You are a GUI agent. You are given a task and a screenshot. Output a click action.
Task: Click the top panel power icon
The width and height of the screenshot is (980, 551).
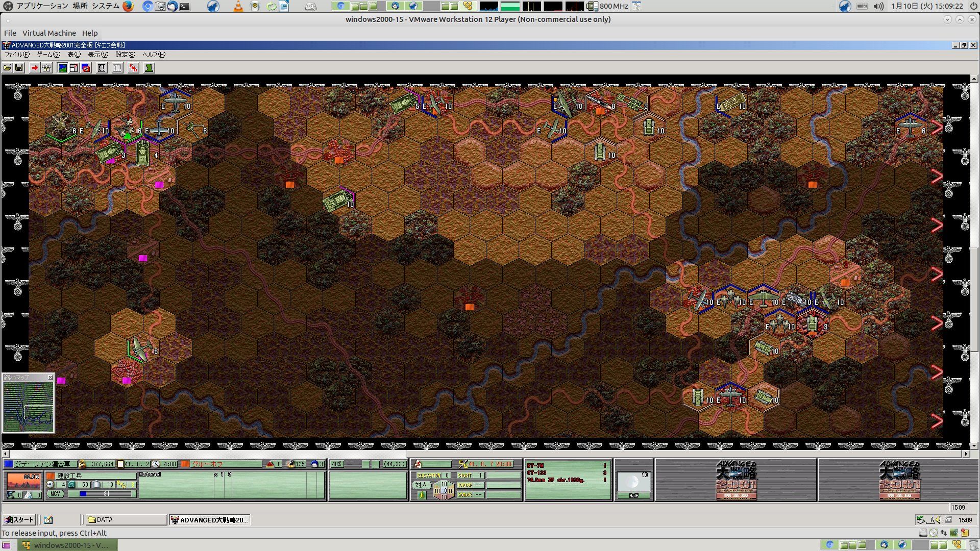point(973,6)
